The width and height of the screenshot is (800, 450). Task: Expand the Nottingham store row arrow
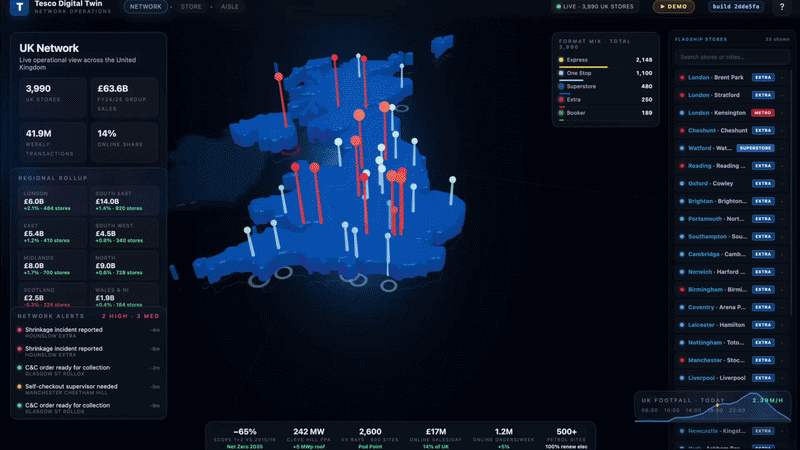tap(782, 343)
